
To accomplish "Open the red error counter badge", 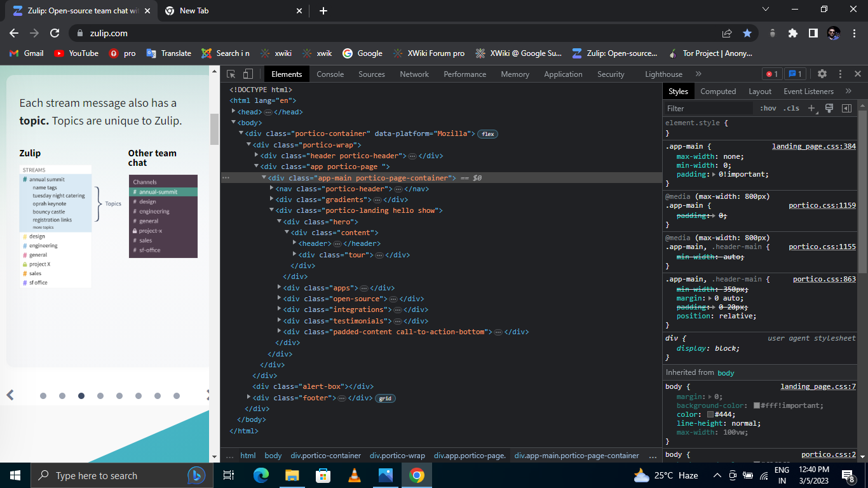I will point(773,74).
